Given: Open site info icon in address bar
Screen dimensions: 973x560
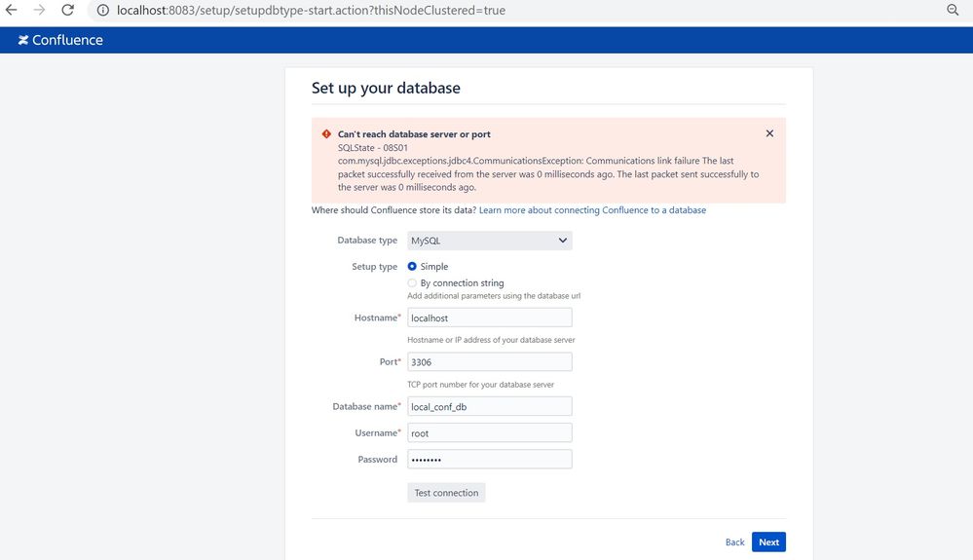Looking at the screenshot, I should pyautogui.click(x=103, y=10).
